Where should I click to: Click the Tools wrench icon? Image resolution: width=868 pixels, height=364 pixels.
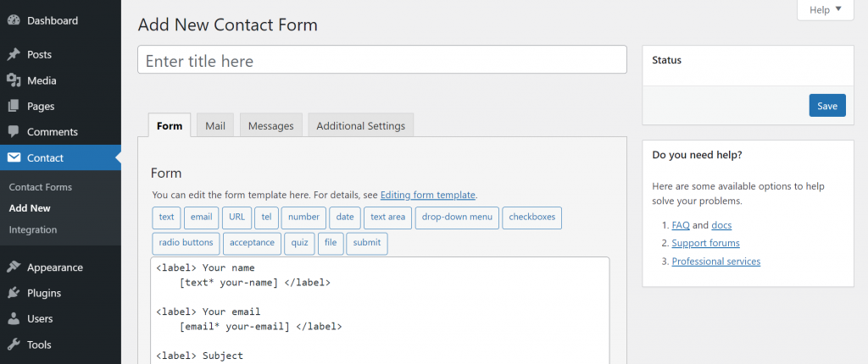14,345
